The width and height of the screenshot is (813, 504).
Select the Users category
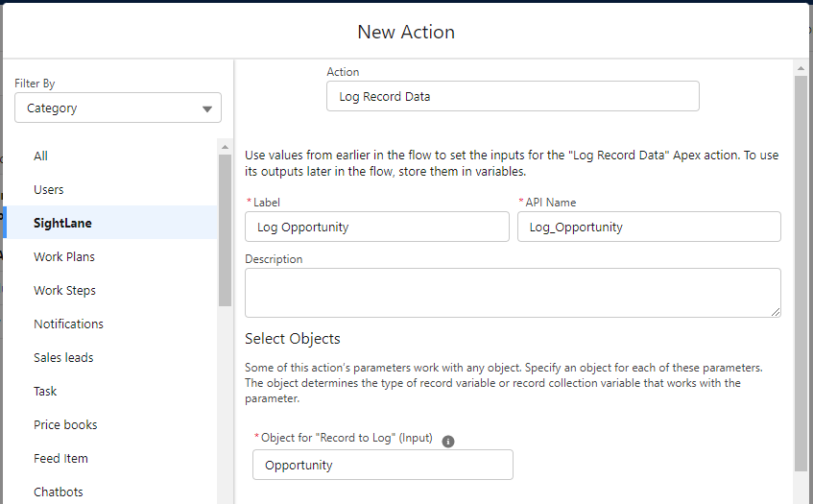[x=49, y=189]
